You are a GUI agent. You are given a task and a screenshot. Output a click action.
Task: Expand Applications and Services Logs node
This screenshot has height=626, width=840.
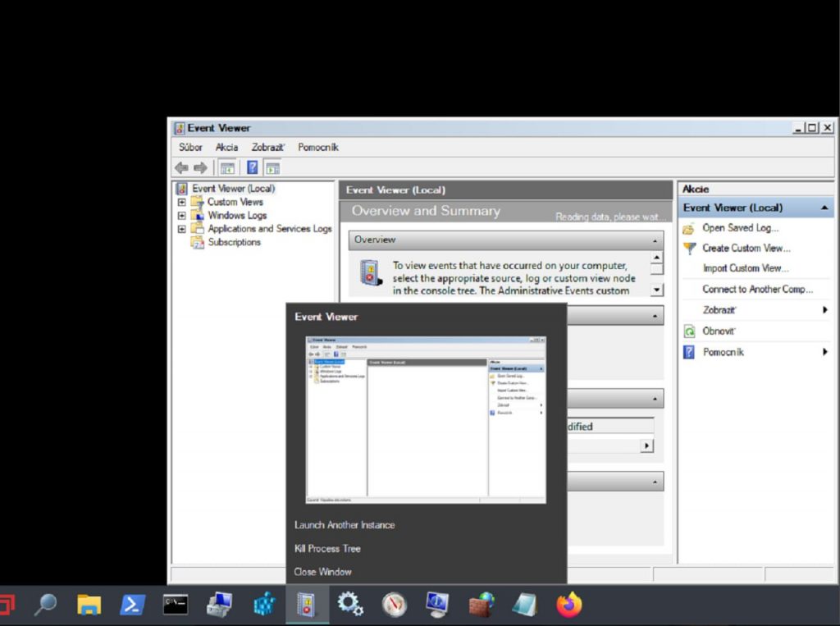[181, 229]
